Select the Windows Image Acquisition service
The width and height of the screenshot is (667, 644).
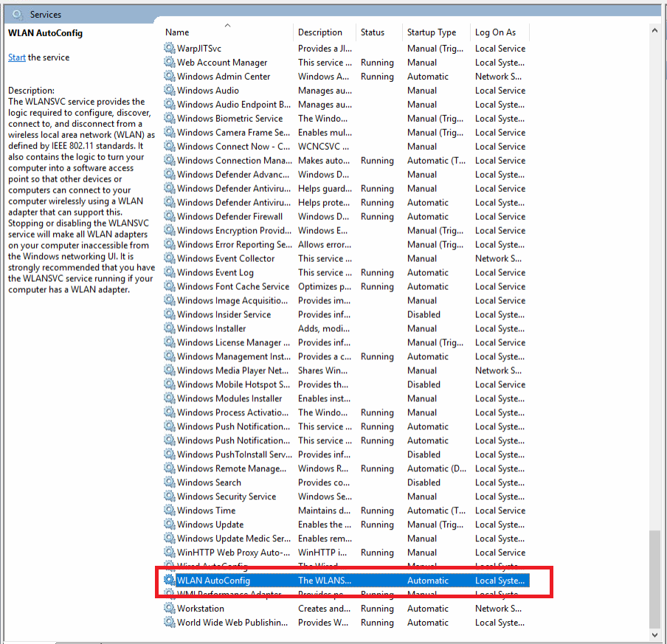tap(346, 300)
